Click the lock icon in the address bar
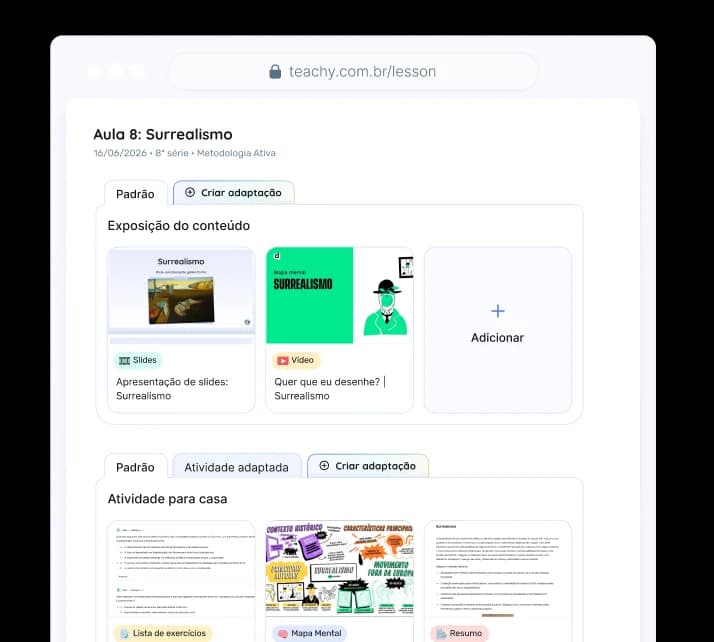This screenshot has height=642, width=714. pos(275,71)
